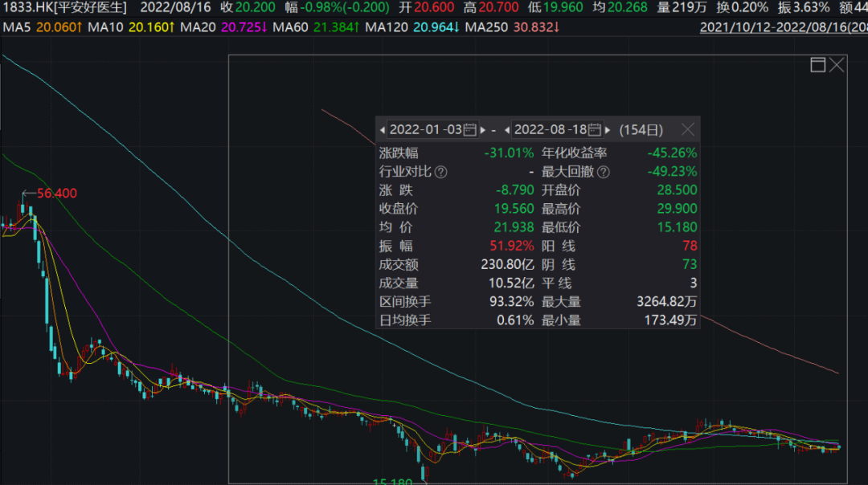The height and width of the screenshot is (485, 868).
Task: Click closing price 收 20.200 in header
Action: pyautogui.click(x=248, y=7)
